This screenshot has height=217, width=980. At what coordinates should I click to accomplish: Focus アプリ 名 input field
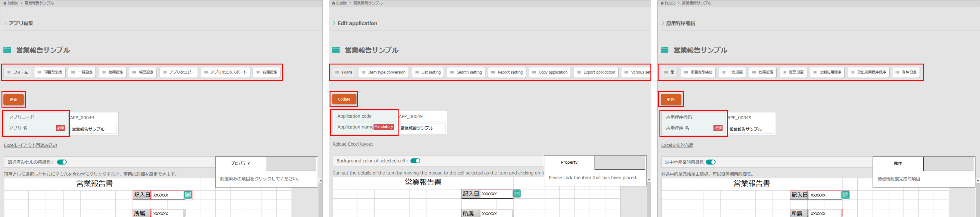point(94,129)
